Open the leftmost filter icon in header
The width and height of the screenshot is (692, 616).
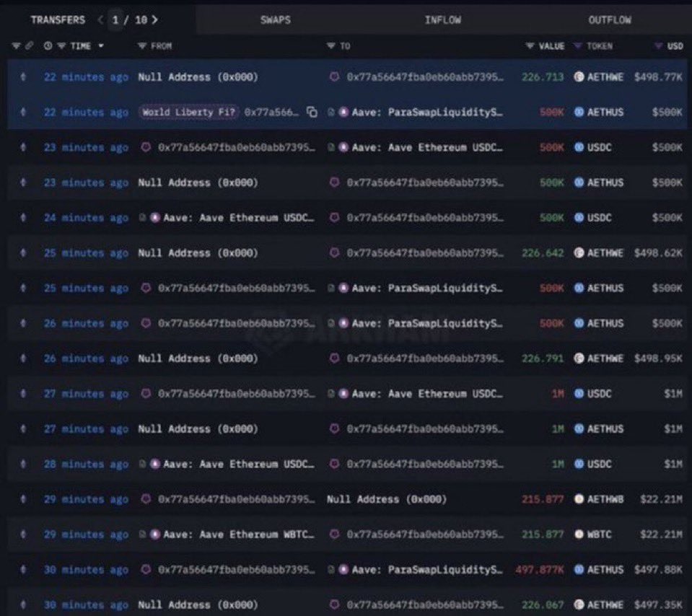(16, 45)
